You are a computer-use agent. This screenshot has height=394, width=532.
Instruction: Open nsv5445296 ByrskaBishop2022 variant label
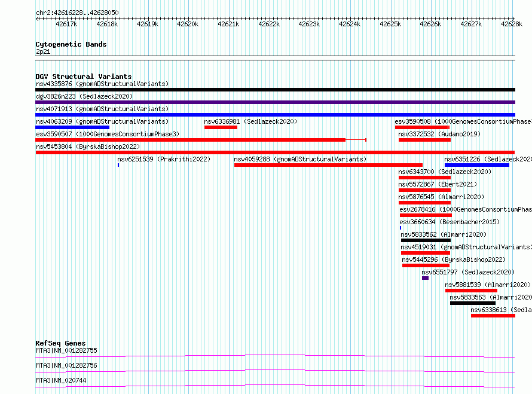click(x=454, y=259)
